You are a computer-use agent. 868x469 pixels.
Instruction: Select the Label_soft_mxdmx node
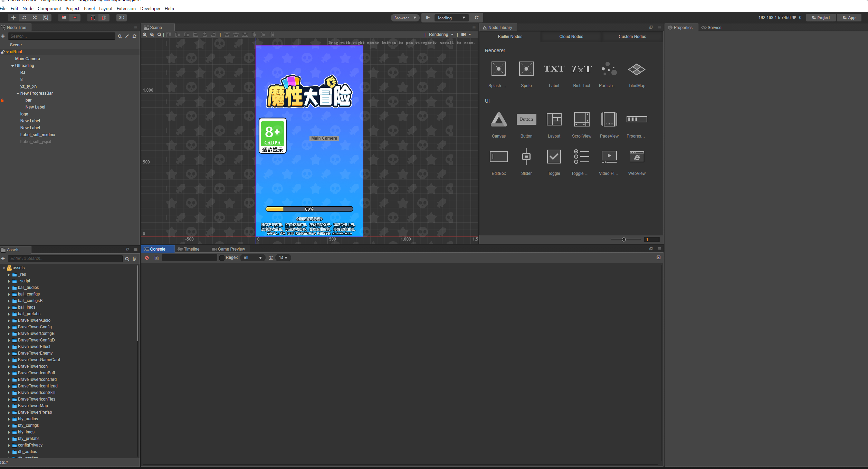[38, 135]
